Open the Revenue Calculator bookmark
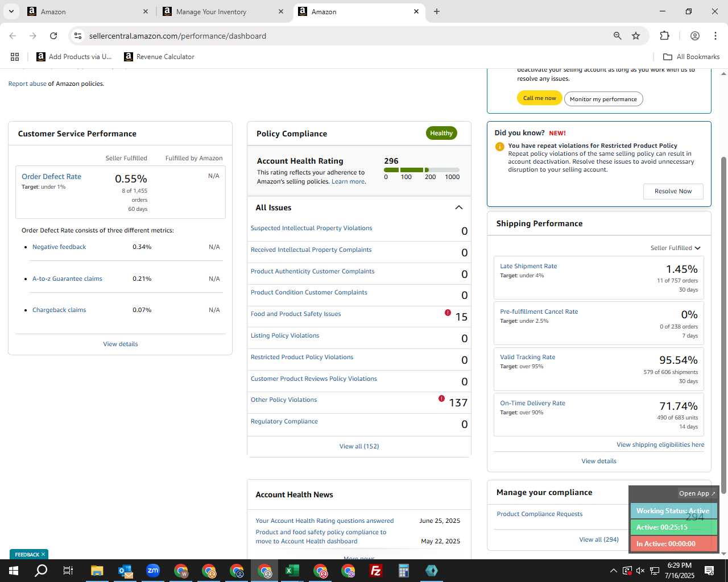 tap(159, 57)
